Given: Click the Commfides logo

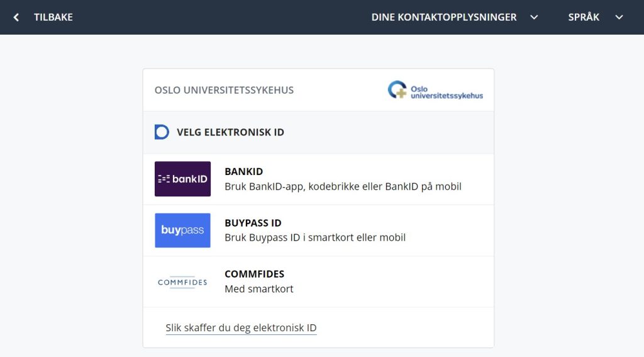Looking at the screenshot, I should [182, 282].
